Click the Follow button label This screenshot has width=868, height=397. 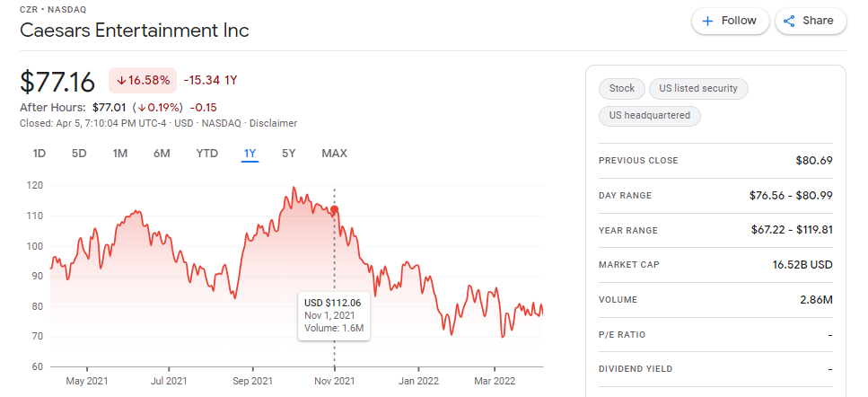pyautogui.click(x=739, y=21)
